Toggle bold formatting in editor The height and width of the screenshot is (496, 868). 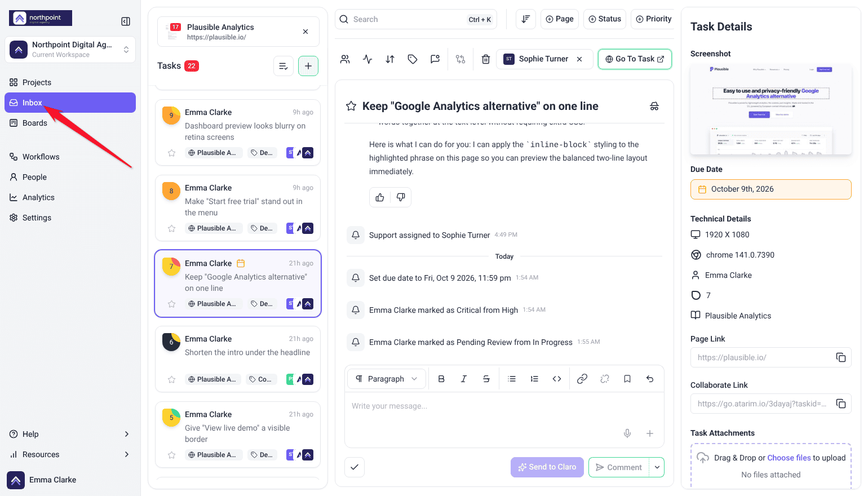[x=441, y=379]
